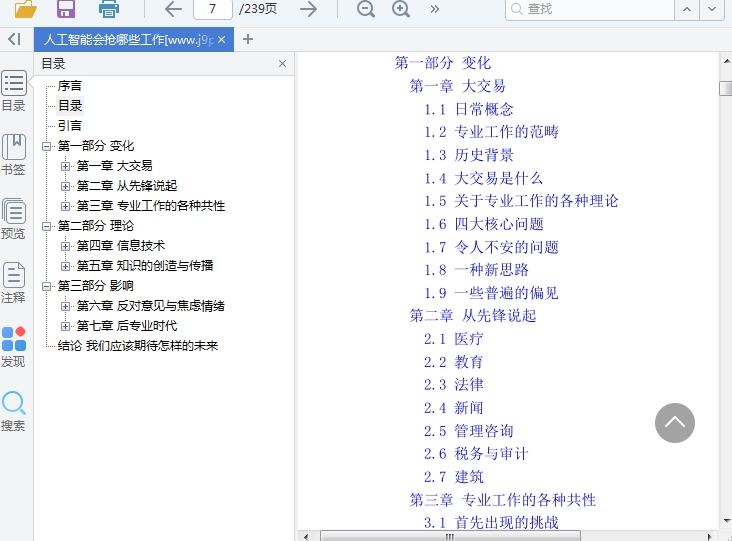Viewport: 732px width, 541px height.
Task: Save document with floppy disk icon
Action: [x=66, y=8]
